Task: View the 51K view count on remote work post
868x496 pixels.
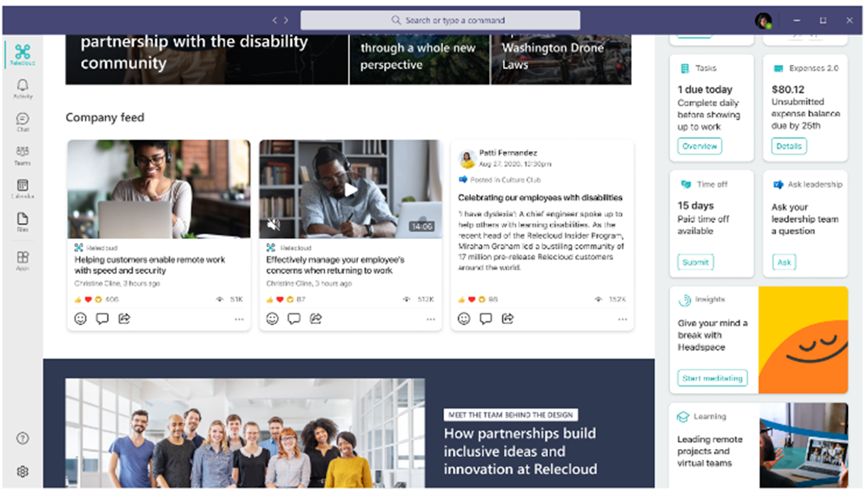Action: point(236,299)
